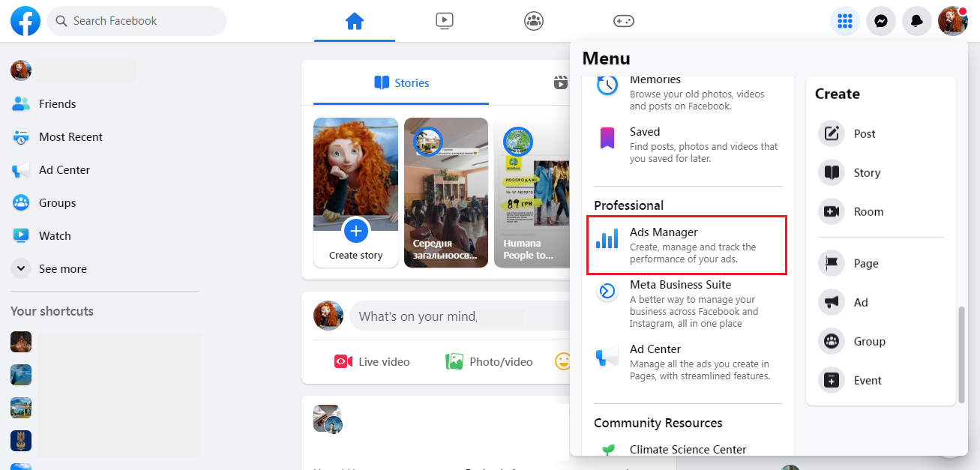Screen dimensions: 980x470
Task: Click avatar beside What's on your mind
Action: [x=328, y=316]
